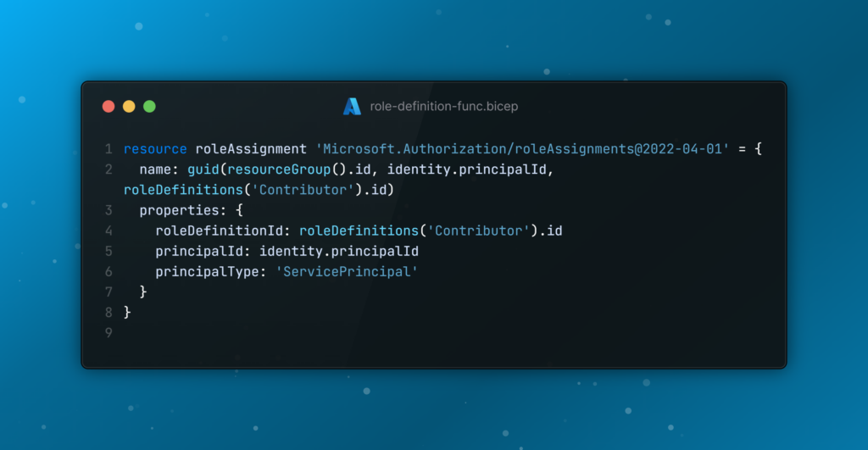Click the guid function call

click(x=203, y=169)
